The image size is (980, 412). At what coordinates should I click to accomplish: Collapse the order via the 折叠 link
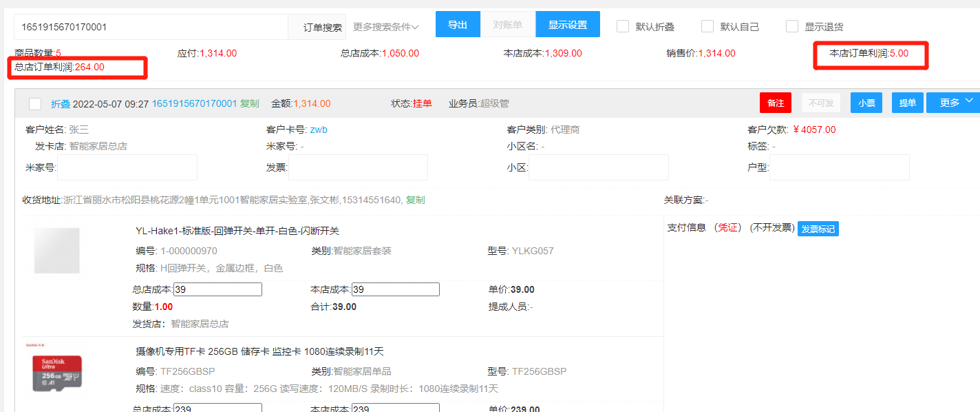[x=61, y=103]
